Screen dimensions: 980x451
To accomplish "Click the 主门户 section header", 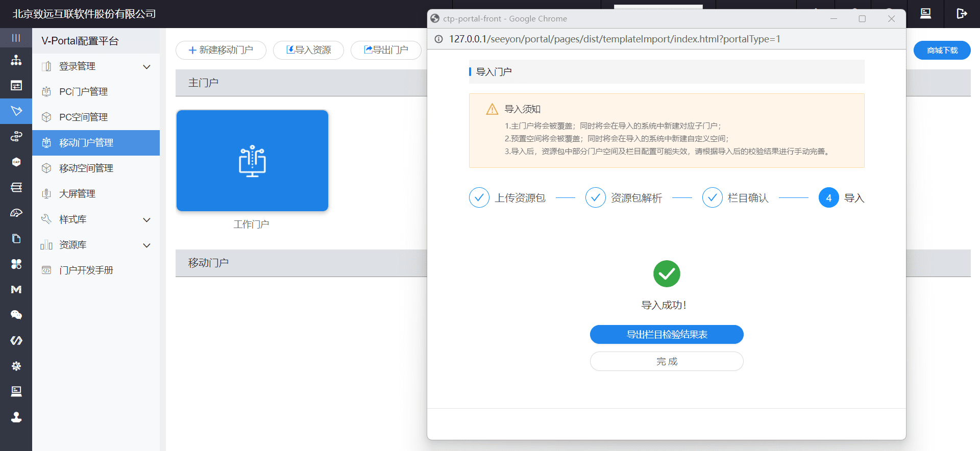I will coord(203,83).
